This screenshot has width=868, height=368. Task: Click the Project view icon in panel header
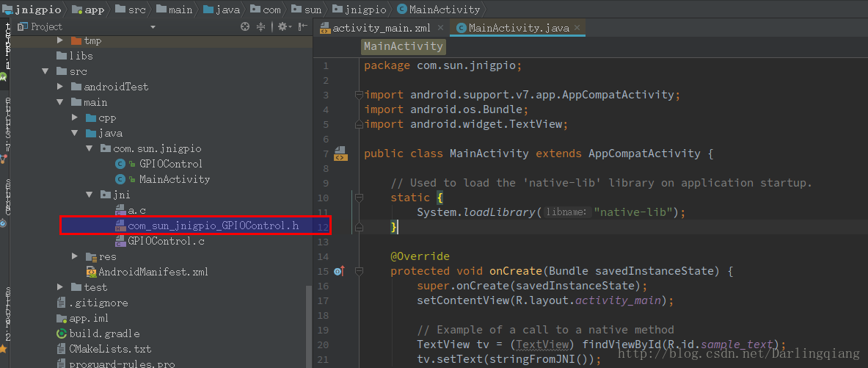(x=22, y=26)
